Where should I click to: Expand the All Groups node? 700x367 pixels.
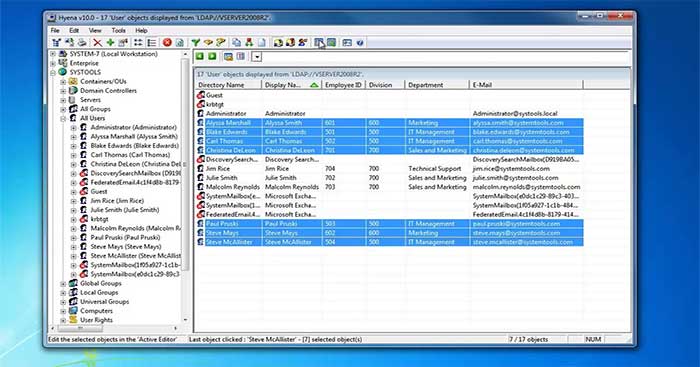[63, 109]
